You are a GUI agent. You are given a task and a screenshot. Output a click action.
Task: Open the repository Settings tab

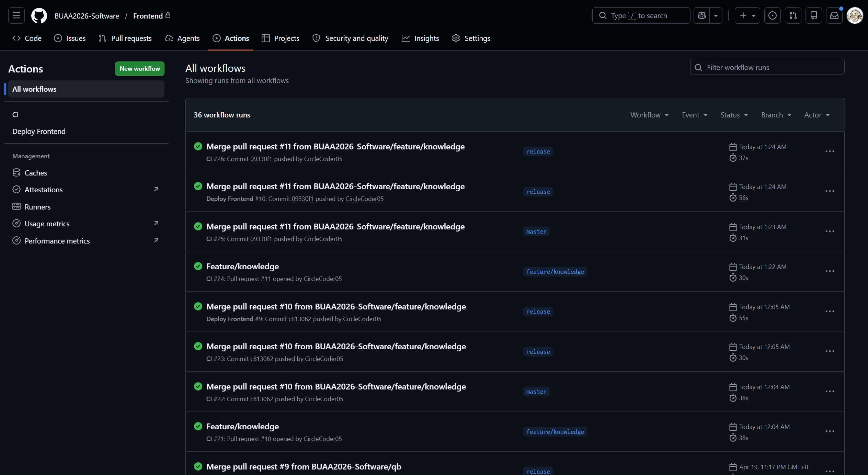471,38
